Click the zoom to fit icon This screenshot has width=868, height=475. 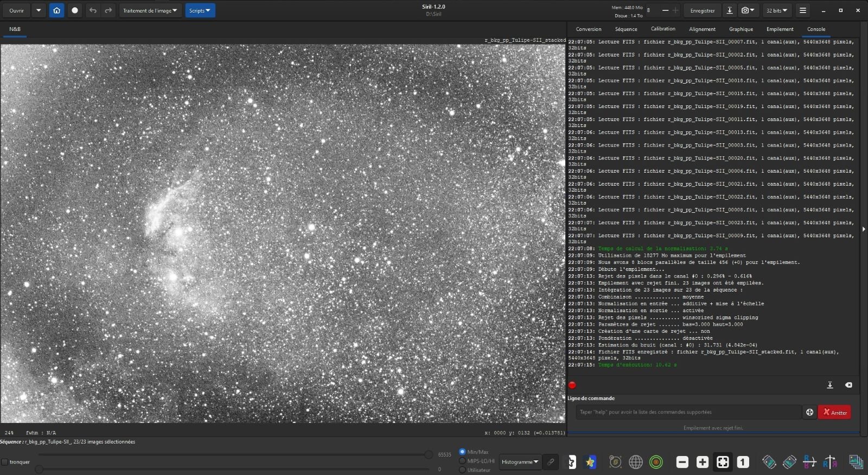click(723, 462)
